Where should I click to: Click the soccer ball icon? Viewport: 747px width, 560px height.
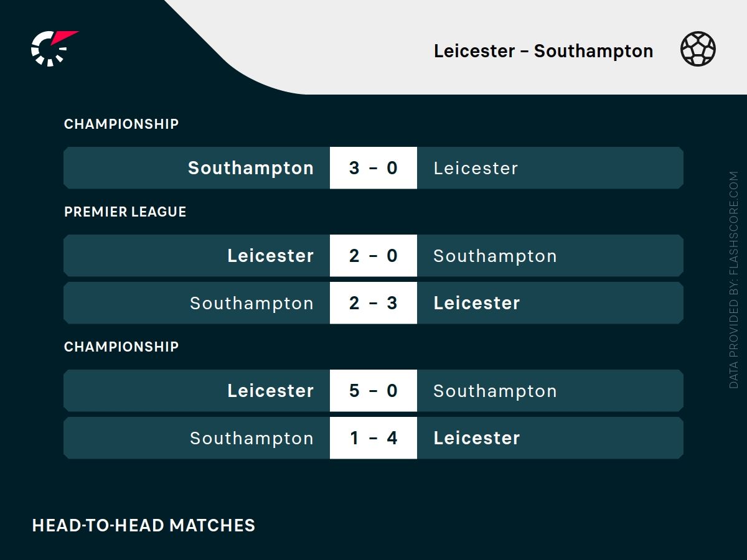point(698,50)
